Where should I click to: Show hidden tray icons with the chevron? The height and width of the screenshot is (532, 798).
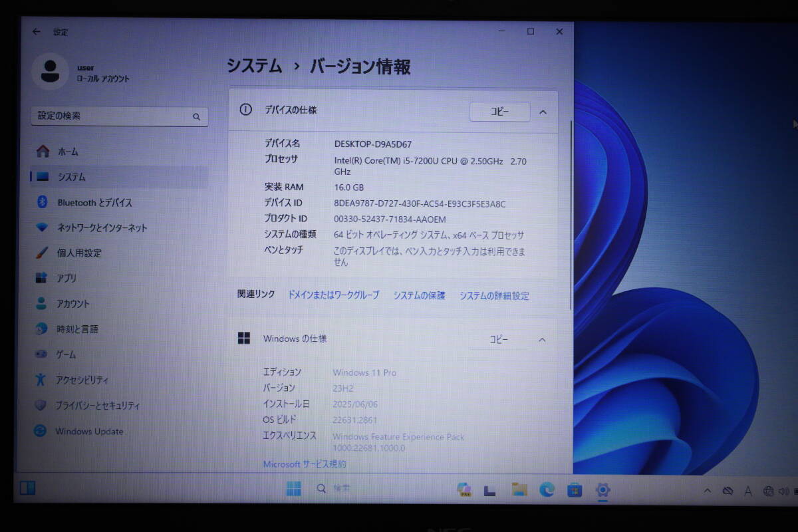tap(708, 491)
